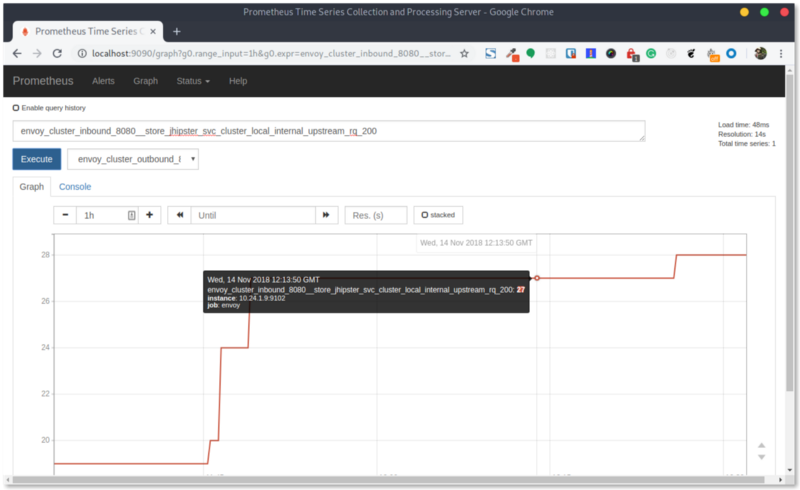Click the Until date input field
This screenshot has height=490, width=800.
point(253,215)
